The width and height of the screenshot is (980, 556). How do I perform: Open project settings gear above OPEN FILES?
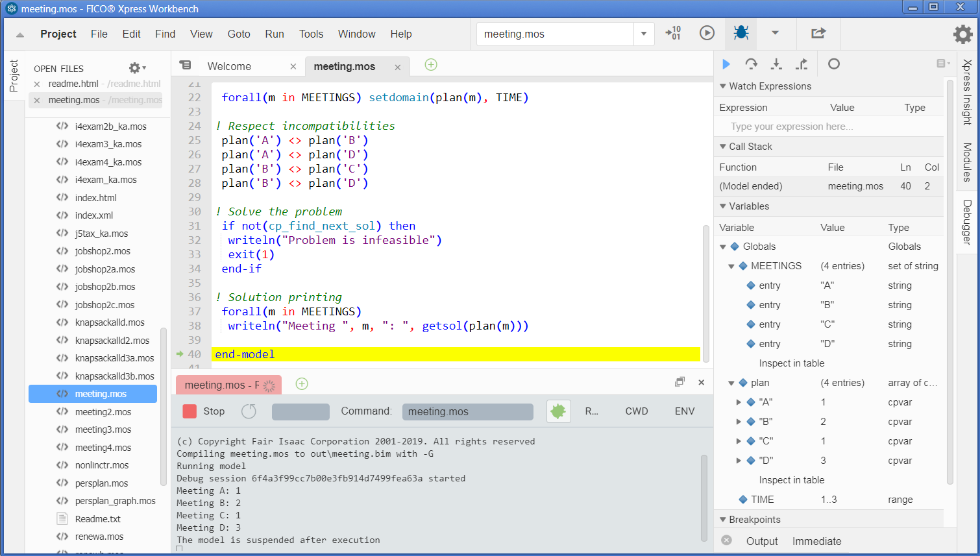(134, 67)
